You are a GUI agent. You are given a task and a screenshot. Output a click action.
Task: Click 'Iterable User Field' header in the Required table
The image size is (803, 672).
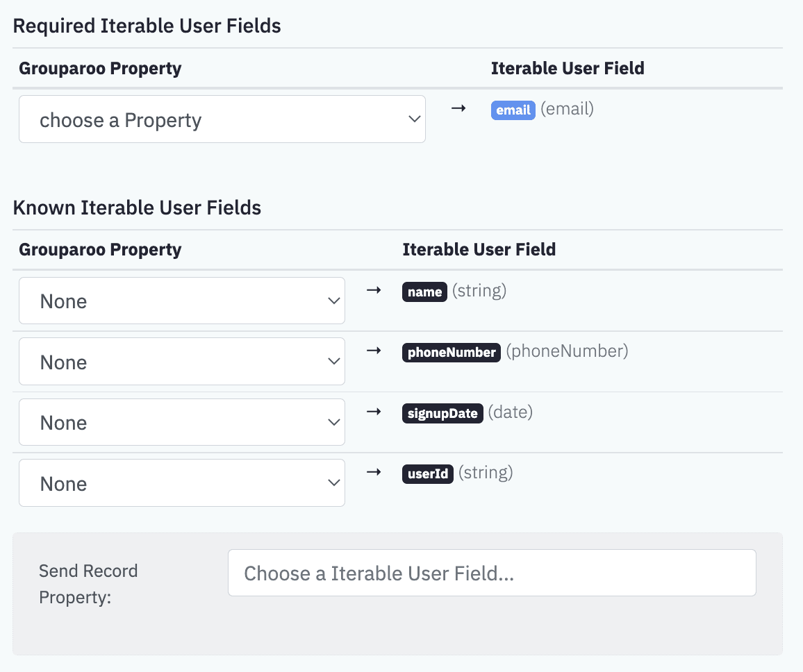tap(568, 68)
